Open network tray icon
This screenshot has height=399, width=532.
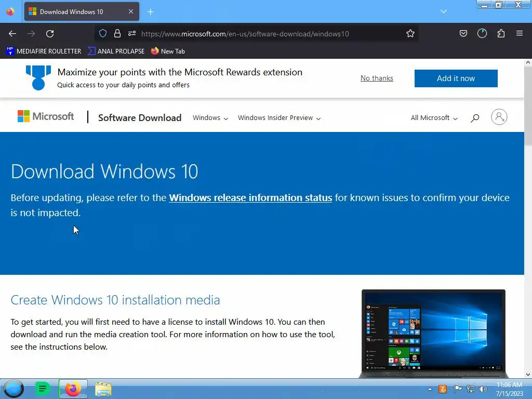(471, 389)
